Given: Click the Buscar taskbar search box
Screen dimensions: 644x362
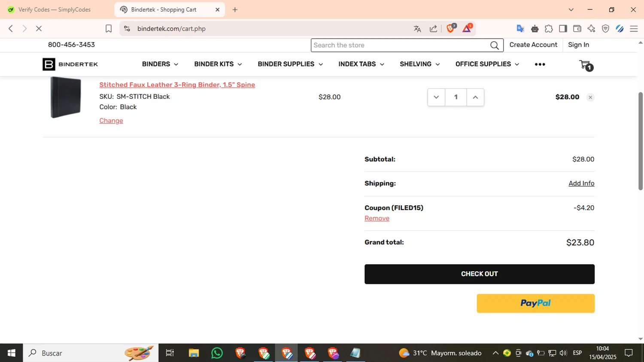Looking at the screenshot, I should 91,353.
